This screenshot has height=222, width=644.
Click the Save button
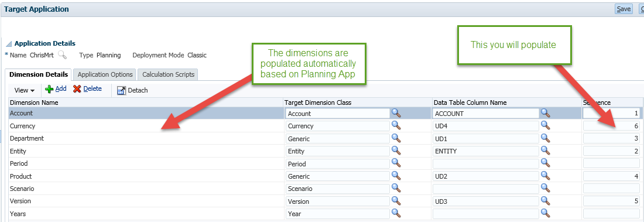624,9
